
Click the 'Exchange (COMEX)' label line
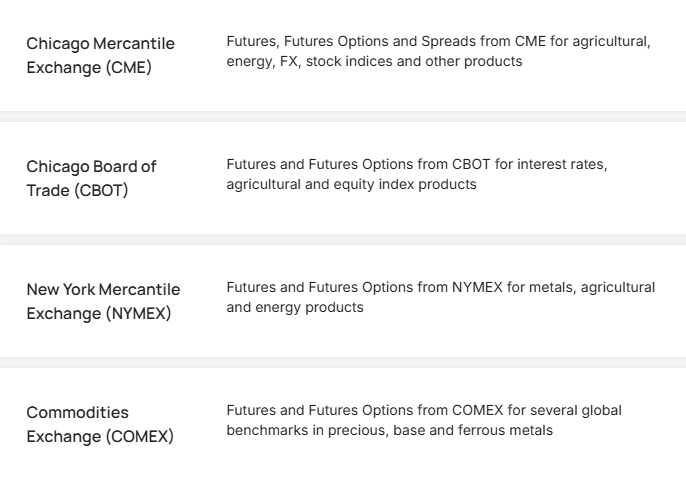coord(99,437)
